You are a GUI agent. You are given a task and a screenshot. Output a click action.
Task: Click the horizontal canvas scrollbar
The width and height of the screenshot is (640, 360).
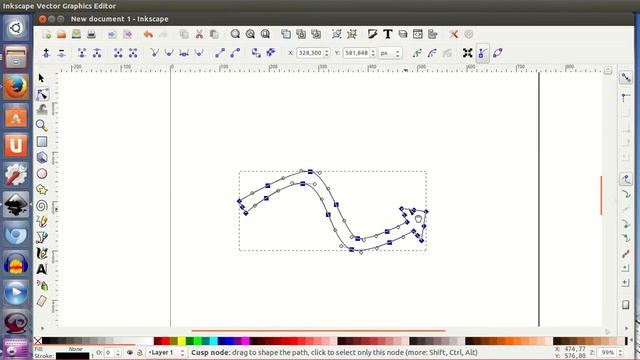318,331
